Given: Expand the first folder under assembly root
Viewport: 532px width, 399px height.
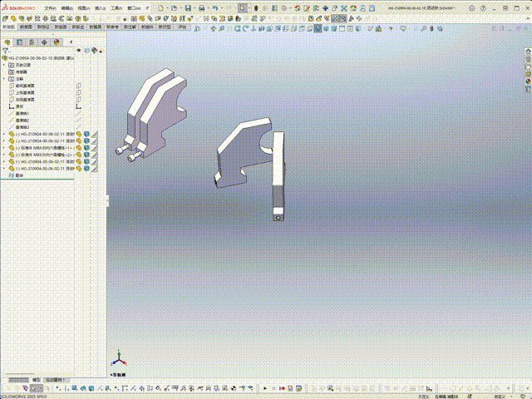Looking at the screenshot, I should [4, 65].
